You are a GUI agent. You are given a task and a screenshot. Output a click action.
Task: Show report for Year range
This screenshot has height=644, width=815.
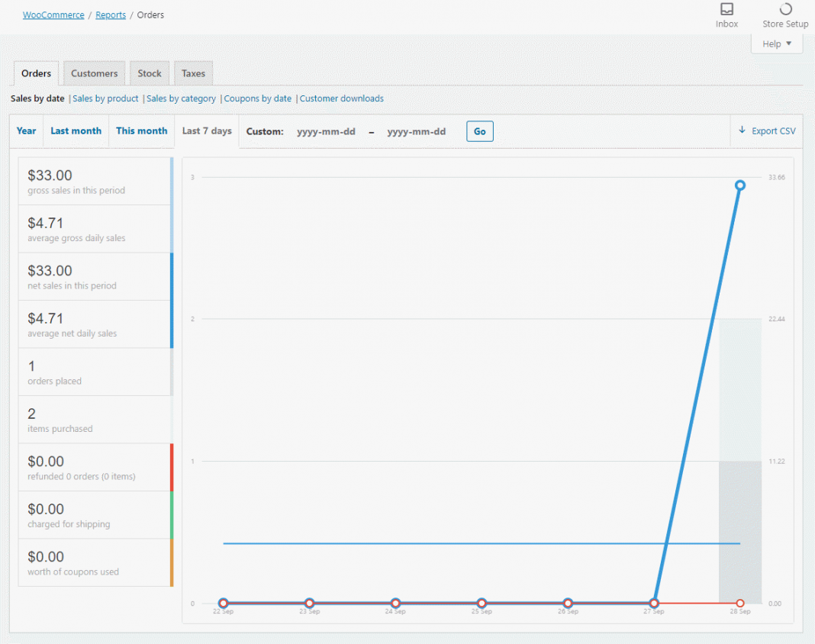tap(27, 131)
